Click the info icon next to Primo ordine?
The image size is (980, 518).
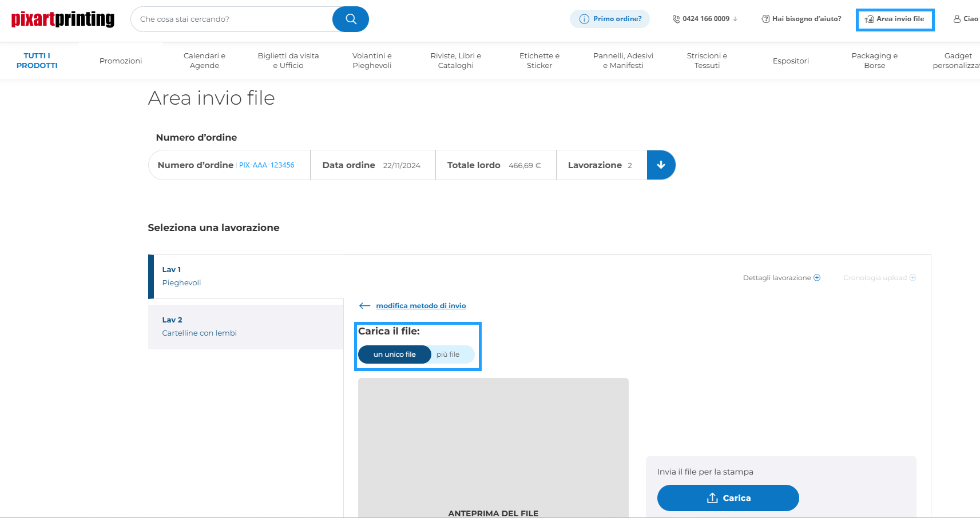(x=583, y=19)
